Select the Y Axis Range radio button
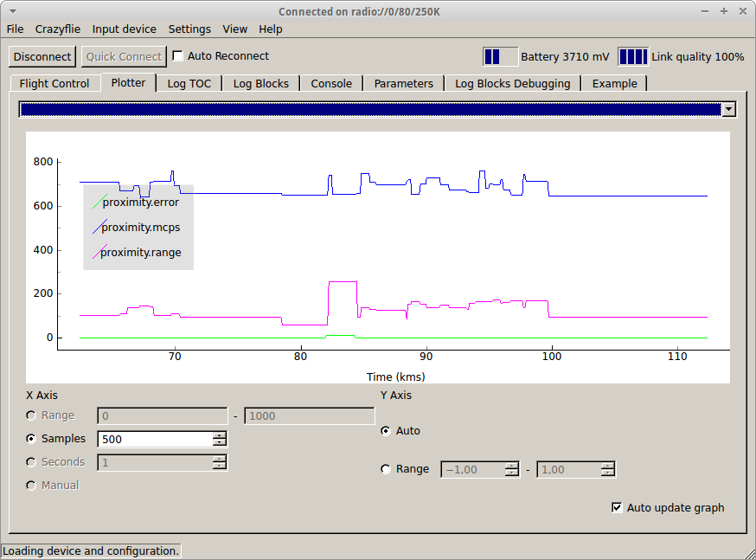Screen dimensions: 756x560 [x=386, y=469]
